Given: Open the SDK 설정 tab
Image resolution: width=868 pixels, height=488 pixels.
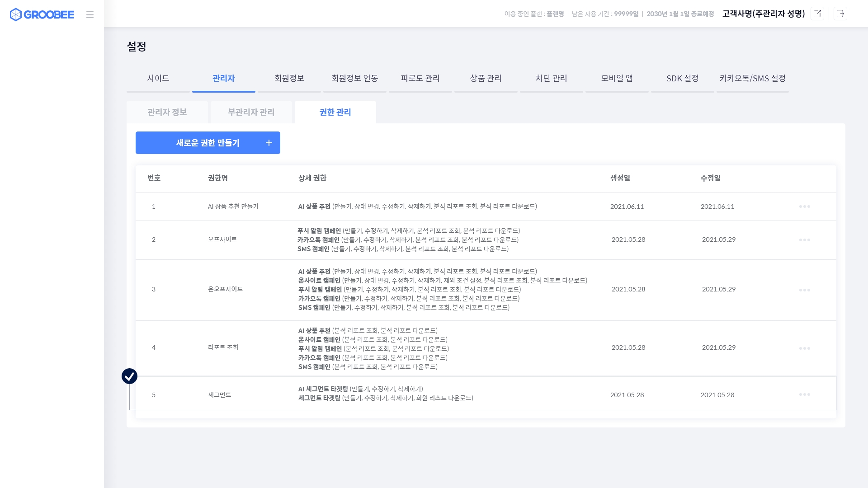Looking at the screenshot, I should pos(682,79).
